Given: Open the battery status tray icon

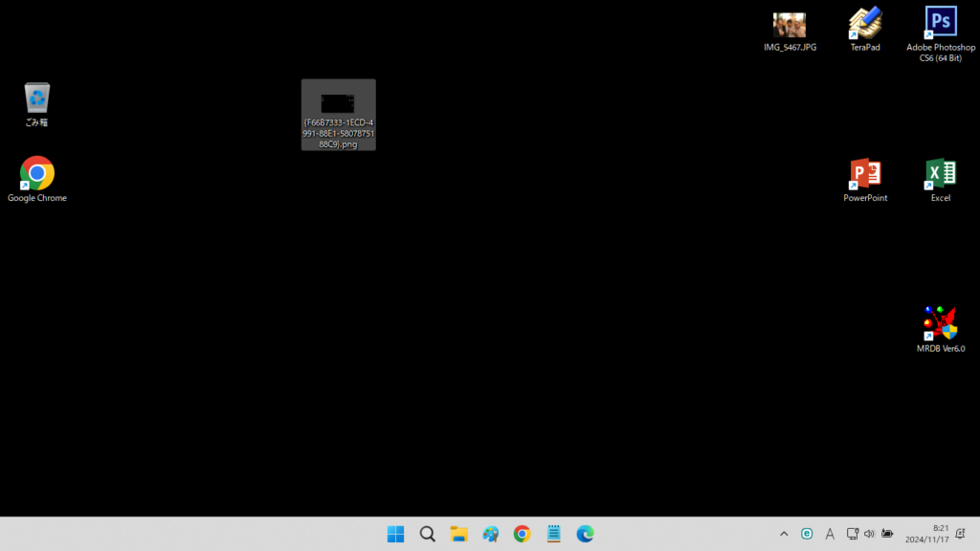Looking at the screenshot, I should click(x=890, y=534).
